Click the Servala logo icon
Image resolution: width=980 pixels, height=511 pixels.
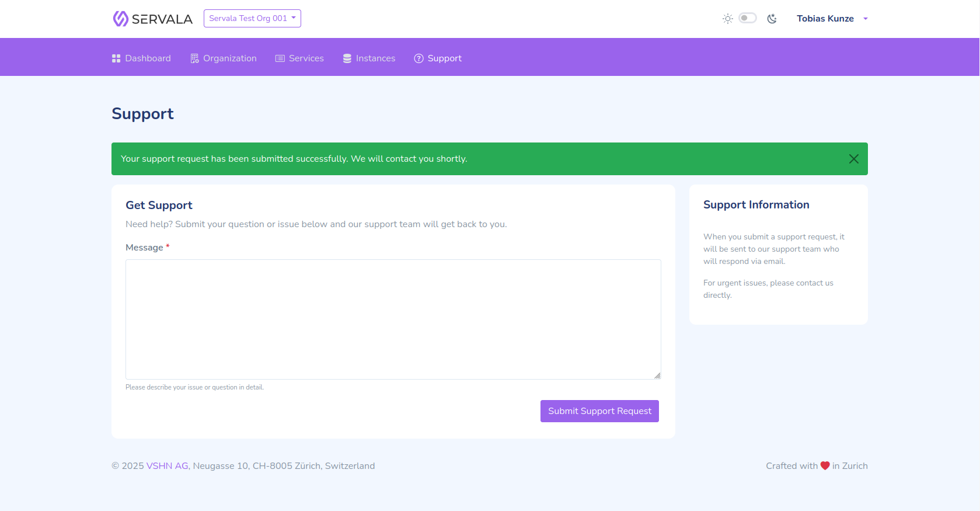coord(120,19)
